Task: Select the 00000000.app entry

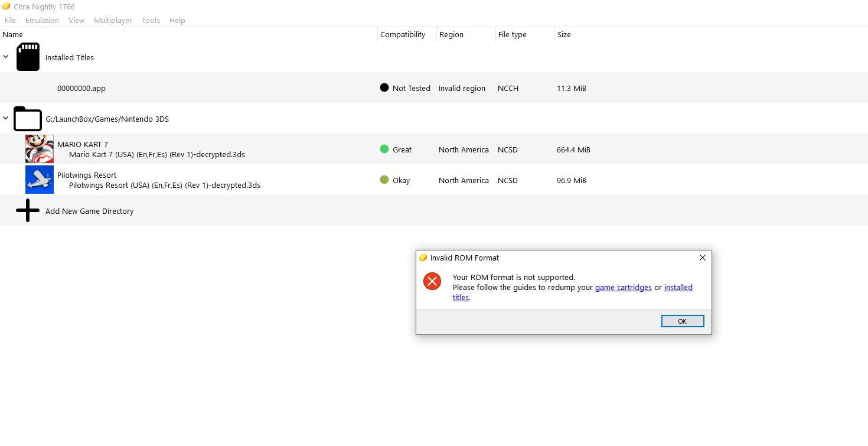Action: pos(81,88)
